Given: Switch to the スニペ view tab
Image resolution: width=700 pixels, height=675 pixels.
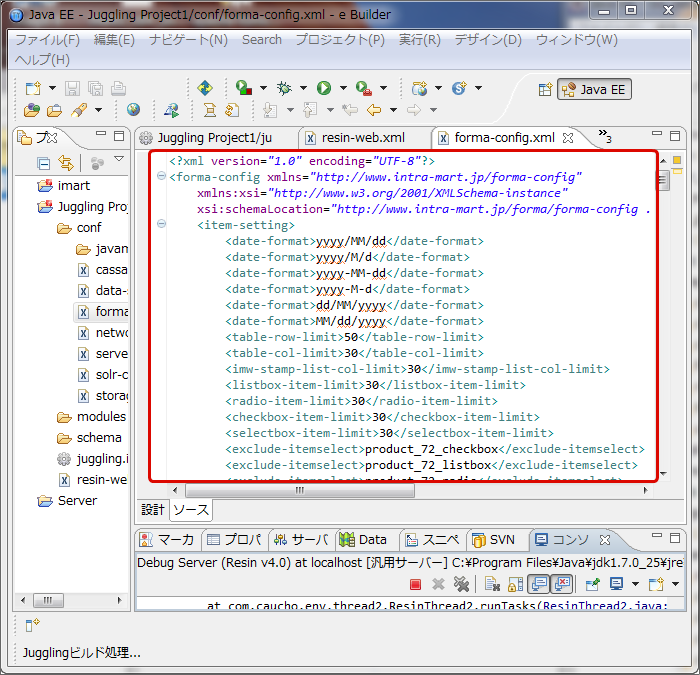Looking at the screenshot, I should point(432,540).
